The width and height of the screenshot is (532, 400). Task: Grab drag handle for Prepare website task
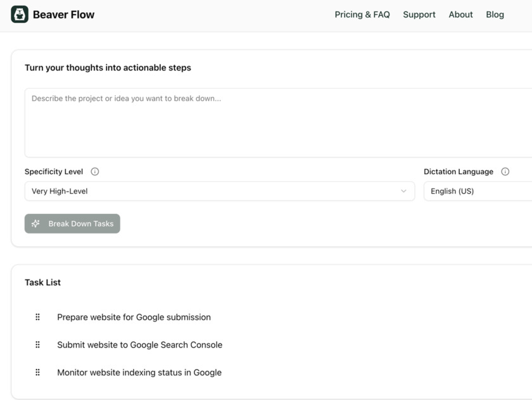coord(38,317)
